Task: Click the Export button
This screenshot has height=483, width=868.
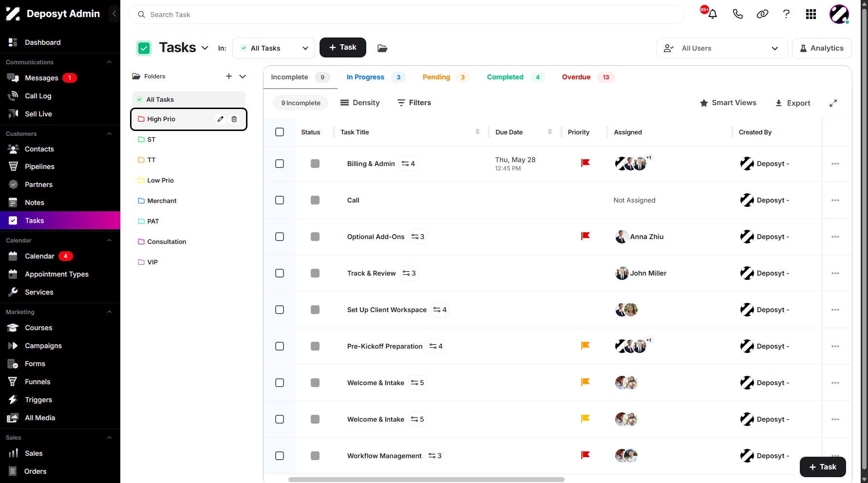Action: tap(793, 103)
